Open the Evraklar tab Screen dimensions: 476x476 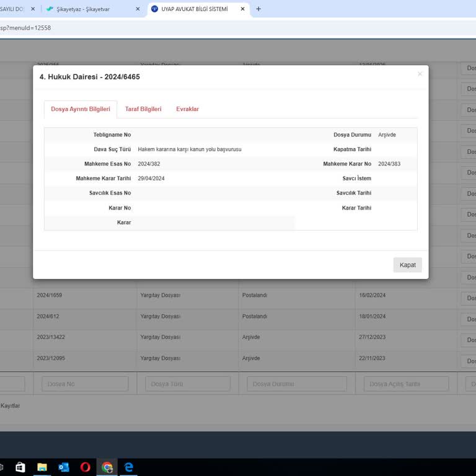[188, 109]
